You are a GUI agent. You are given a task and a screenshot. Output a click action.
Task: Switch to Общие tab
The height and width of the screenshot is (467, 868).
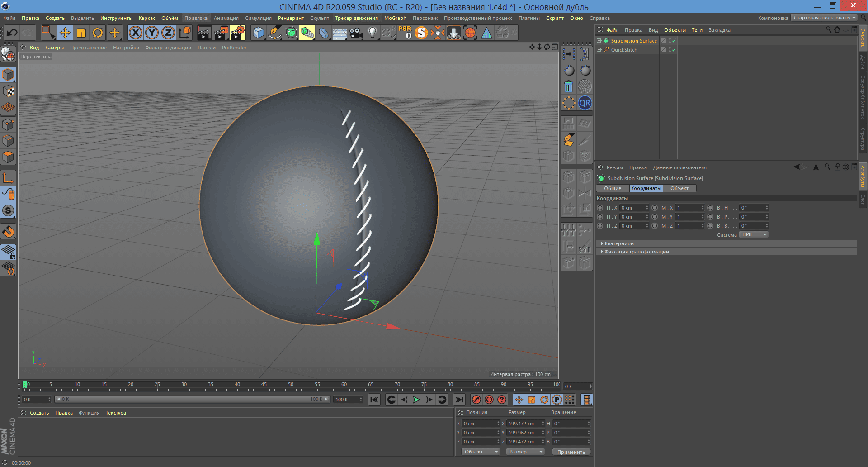[x=613, y=188]
